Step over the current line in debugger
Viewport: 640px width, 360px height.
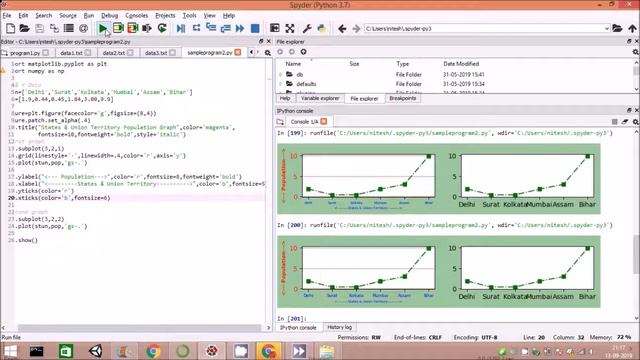pyautogui.click(x=196, y=28)
